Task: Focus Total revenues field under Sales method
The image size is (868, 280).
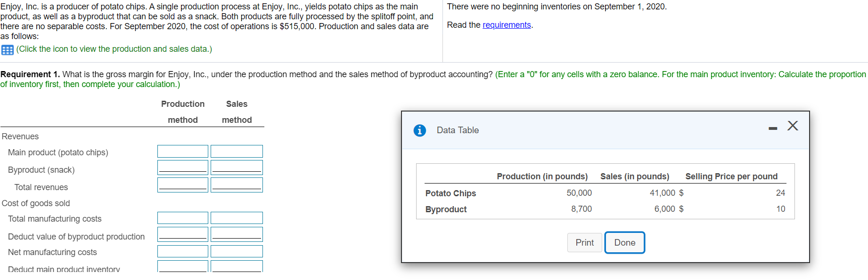Action: pyautogui.click(x=237, y=185)
